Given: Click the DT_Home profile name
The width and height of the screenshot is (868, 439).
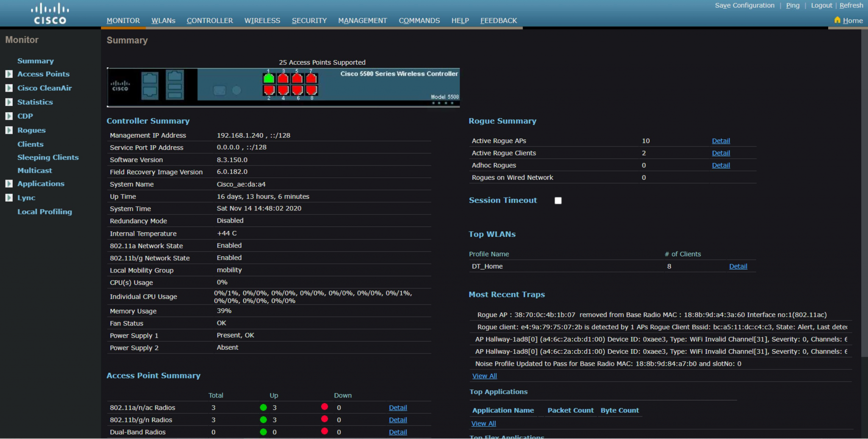Looking at the screenshot, I should coord(487,266).
